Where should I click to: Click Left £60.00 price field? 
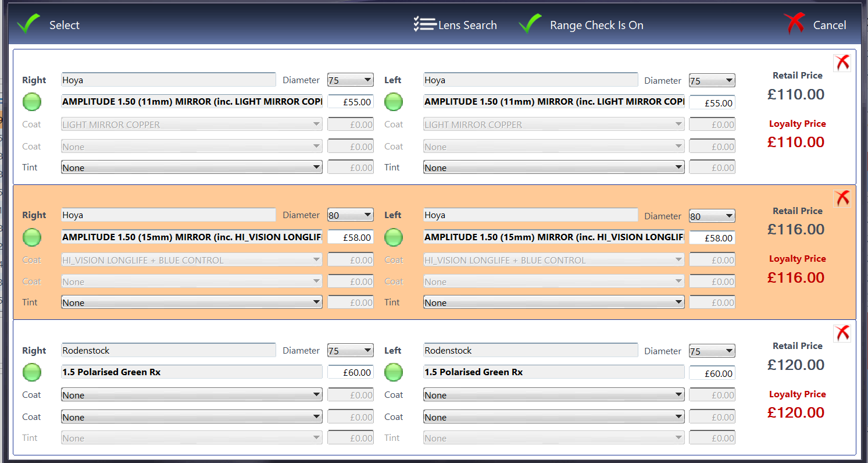[x=712, y=373]
